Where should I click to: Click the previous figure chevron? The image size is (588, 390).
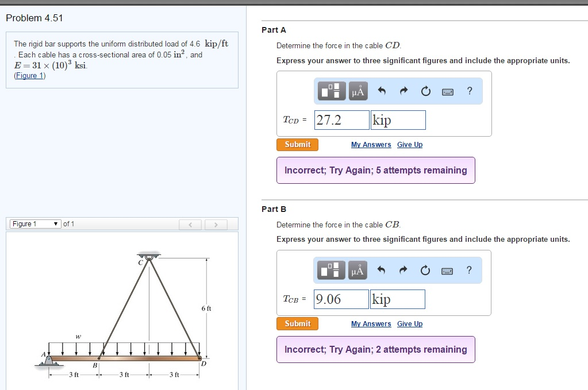pos(190,223)
